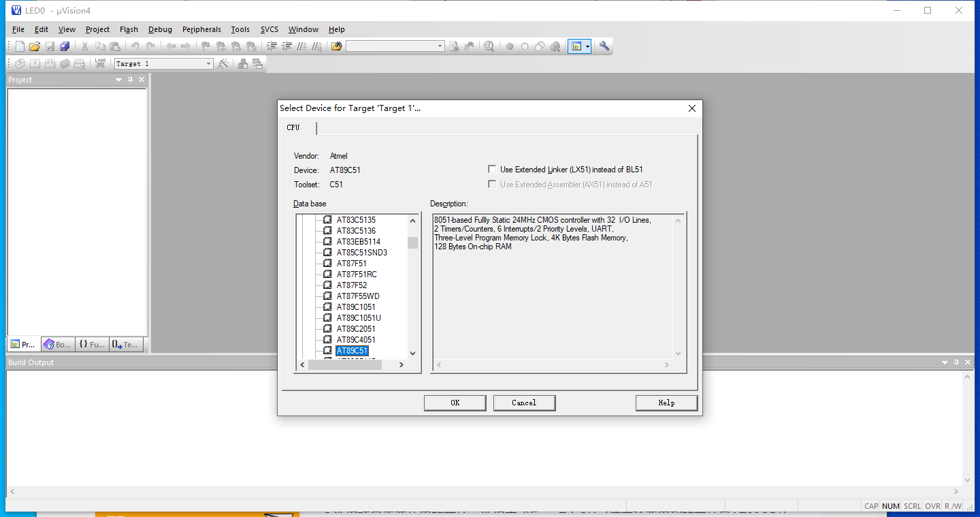Viewport: 980px width, 517px height.
Task: Click device list scroll up arrow
Action: coord(412,221)
